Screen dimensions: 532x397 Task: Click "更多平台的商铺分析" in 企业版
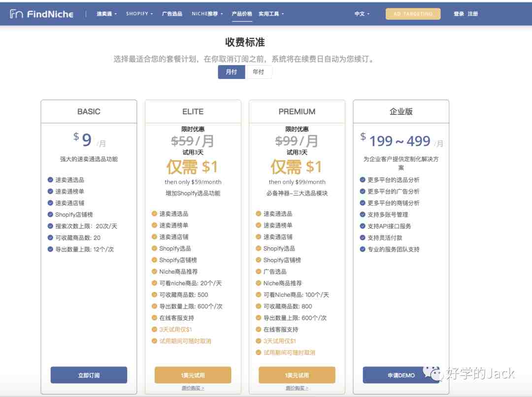click(x=394, y=203)
